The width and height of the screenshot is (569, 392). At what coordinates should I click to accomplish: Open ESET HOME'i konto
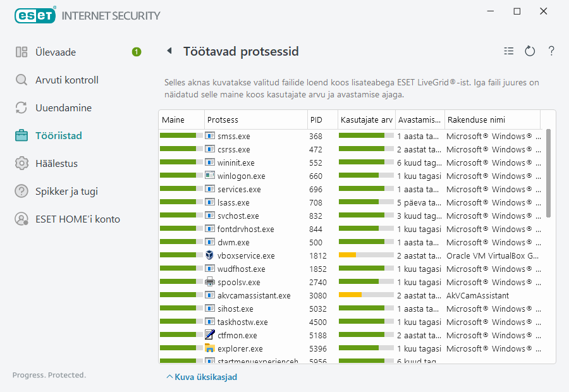(x=77, y=219)
